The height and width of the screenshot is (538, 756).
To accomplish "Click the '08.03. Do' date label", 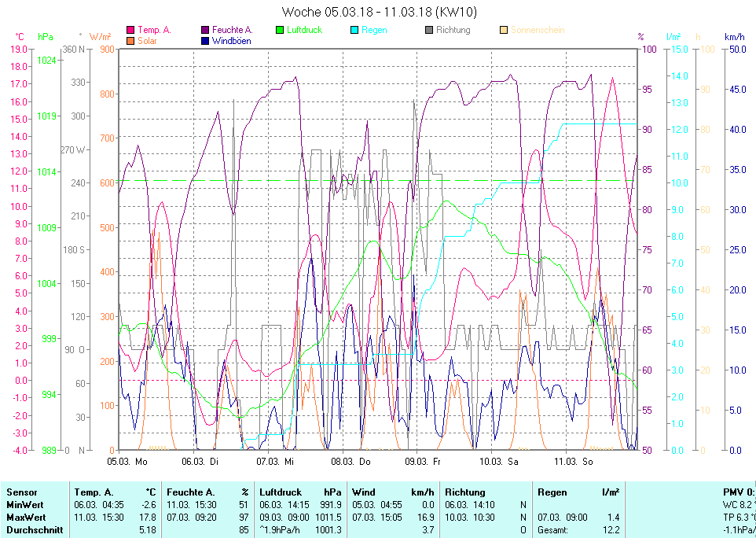I will click(x=350, y=462).
